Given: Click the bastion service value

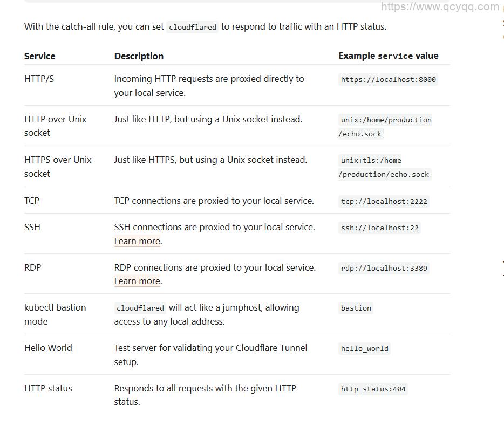Looking at the screenshot, I should point(356,308).
